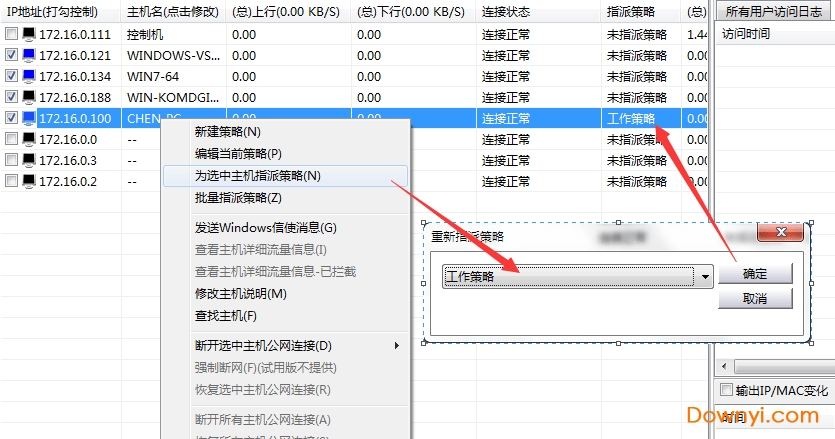This screenshot has width=835, height=439.
Task: Click the monitor icon for host 172.16.0.134
Action: coord(28,76)
